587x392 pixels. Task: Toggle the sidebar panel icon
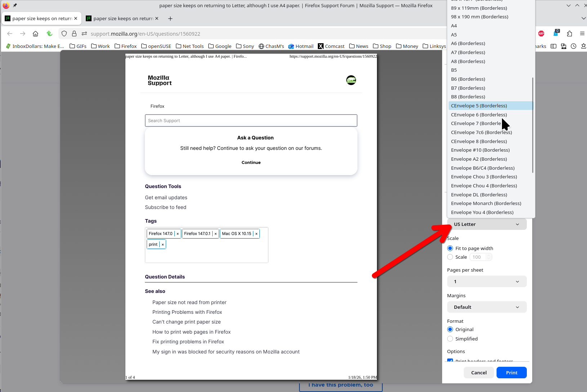553,46
